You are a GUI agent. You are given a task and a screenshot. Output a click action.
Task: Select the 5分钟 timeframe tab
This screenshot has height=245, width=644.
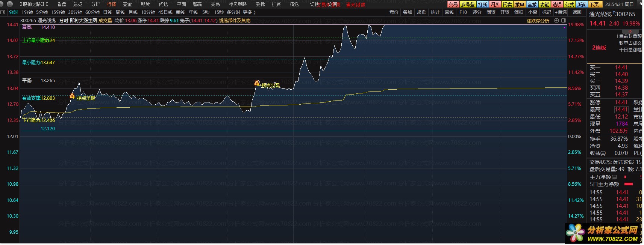click(42, 12)
